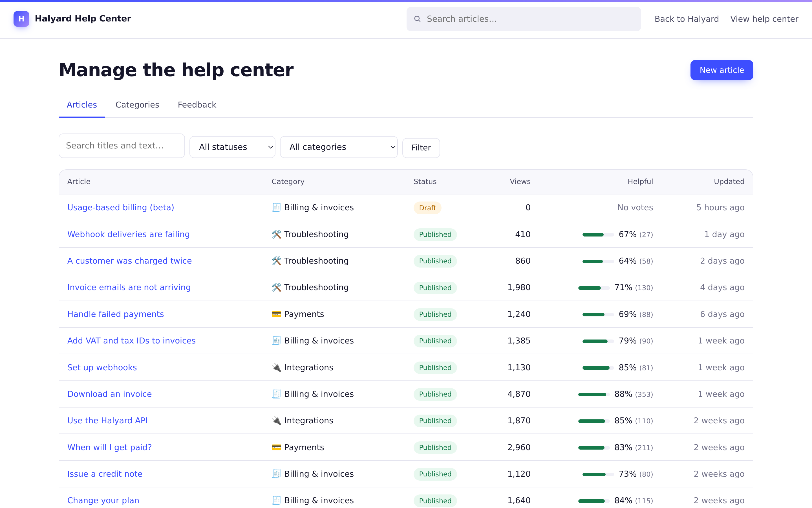The width and height of the screenshot is (812, 508).
Task: Open the View help center link
Action: 764,19
